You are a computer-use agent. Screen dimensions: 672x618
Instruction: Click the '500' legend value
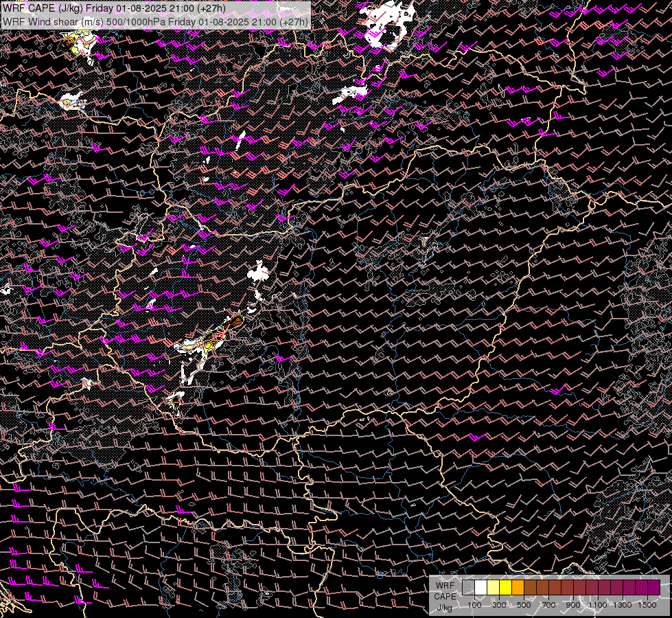point(524,605)
